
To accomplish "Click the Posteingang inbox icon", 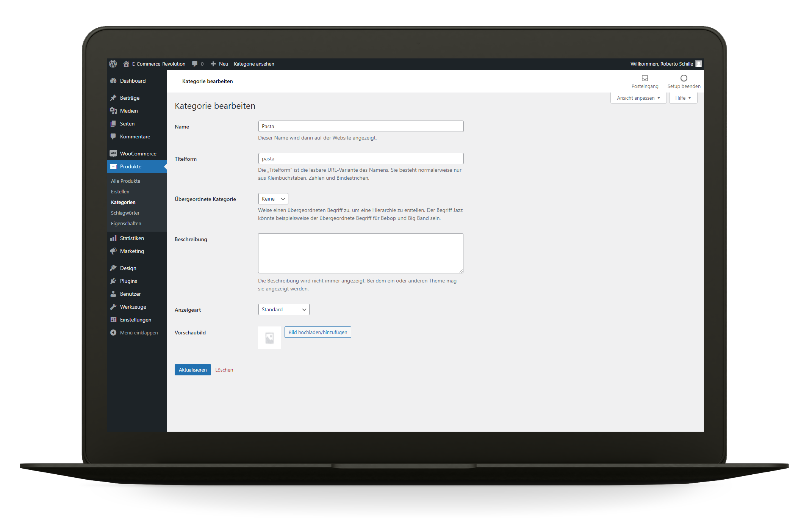I will [x=645, y=78].
